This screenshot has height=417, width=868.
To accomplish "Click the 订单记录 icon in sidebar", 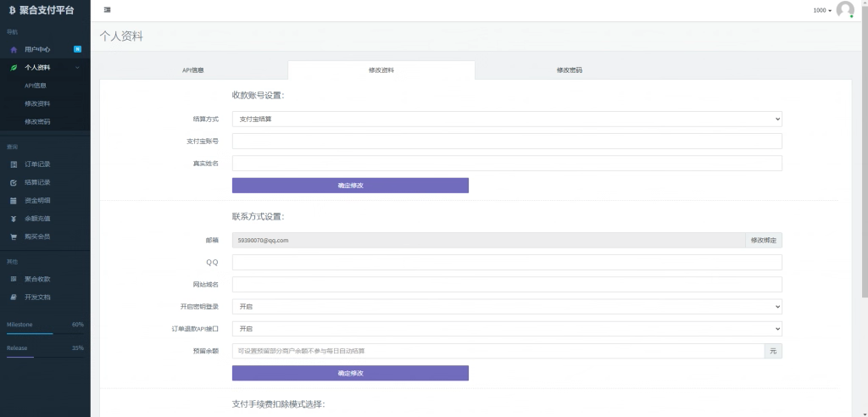I will click(14, 164).
